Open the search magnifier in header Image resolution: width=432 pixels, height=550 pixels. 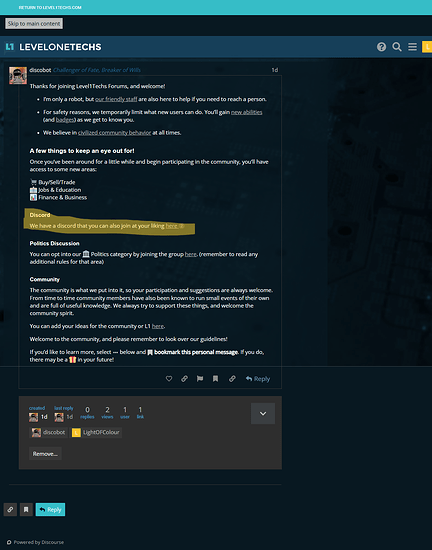(397, 47)
